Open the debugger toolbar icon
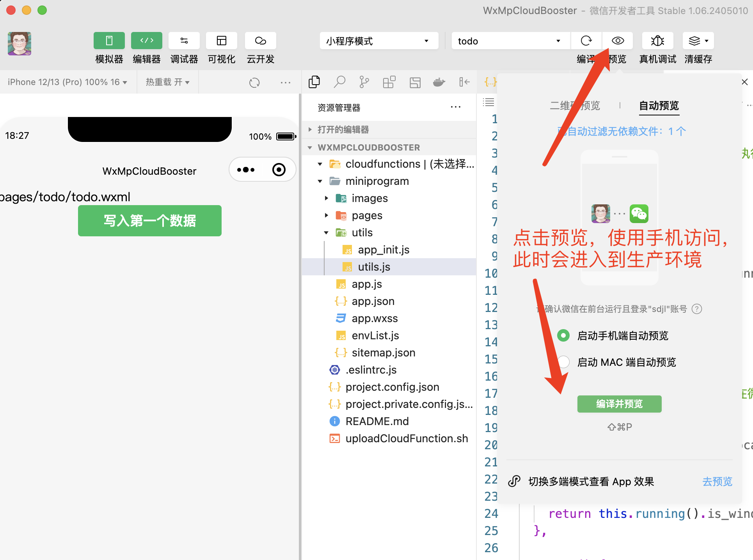This screenshot has height=560, width=753. coord(184,41)
